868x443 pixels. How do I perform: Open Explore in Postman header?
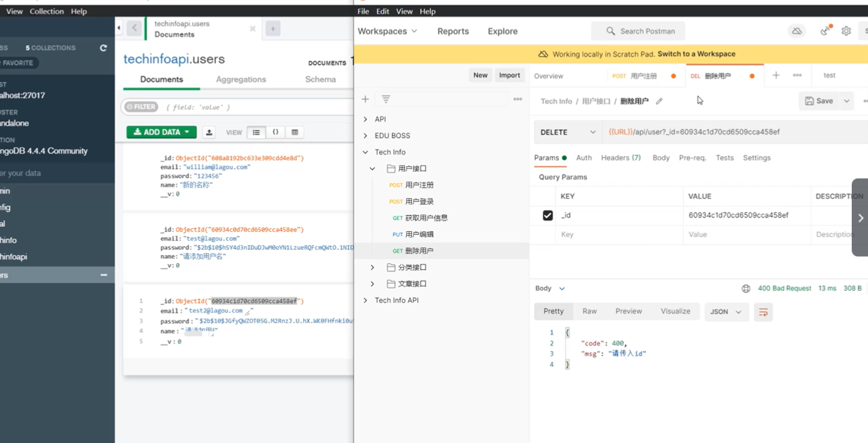coord(503,31)
